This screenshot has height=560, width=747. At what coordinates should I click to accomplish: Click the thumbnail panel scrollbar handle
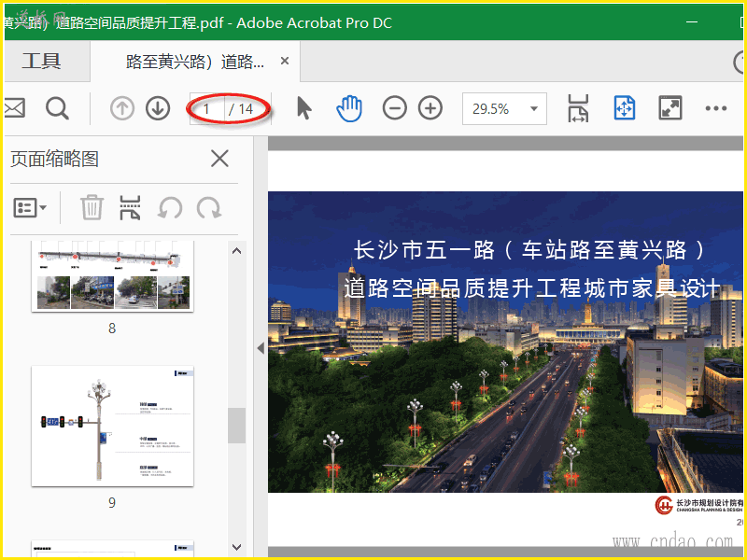[236, 426]
